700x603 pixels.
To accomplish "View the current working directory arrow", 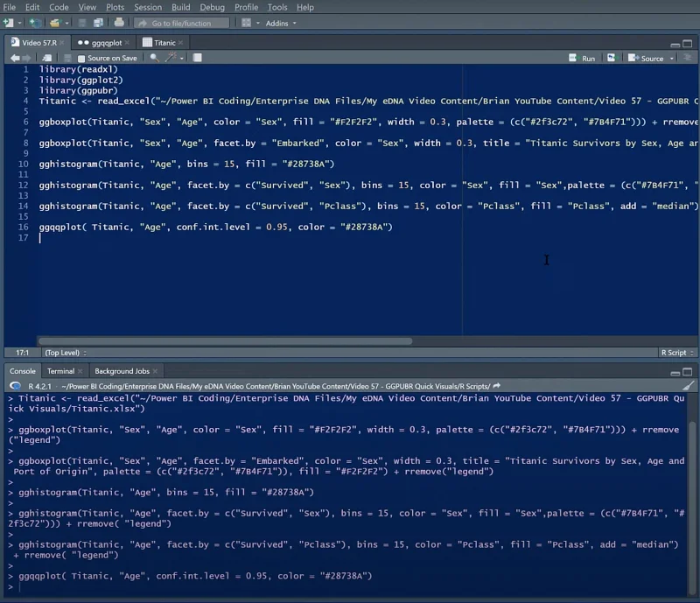I will (x=496, y=386).
